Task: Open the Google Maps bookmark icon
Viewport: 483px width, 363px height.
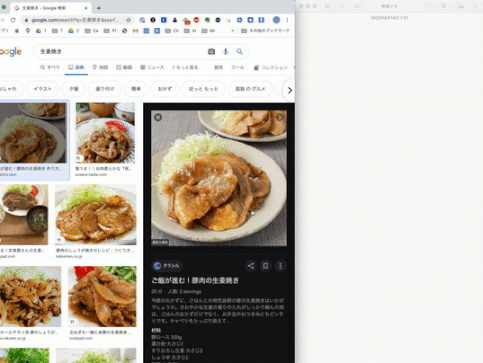Action: click(28, 31)
